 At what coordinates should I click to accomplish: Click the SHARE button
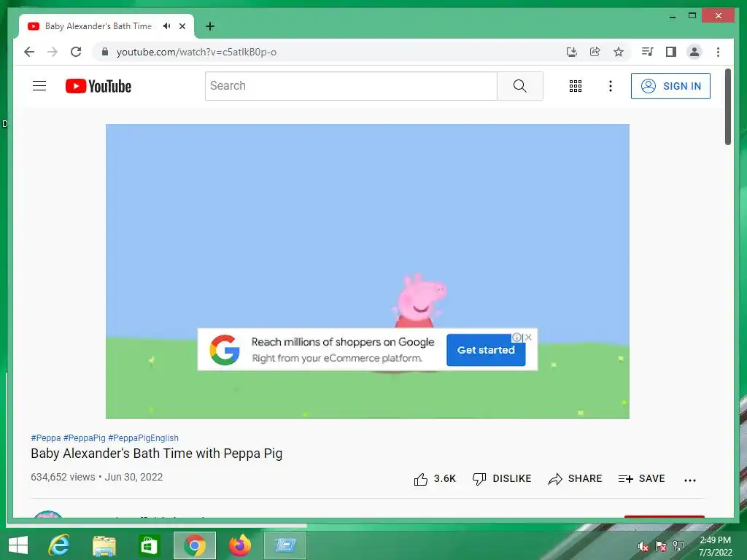coord(575,478)
